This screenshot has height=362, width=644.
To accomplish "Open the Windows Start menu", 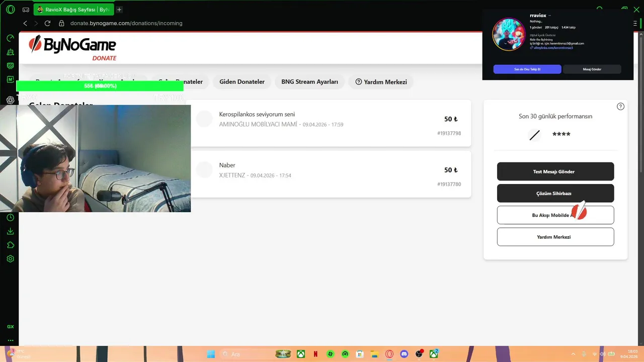I will [x=210, y=354].
